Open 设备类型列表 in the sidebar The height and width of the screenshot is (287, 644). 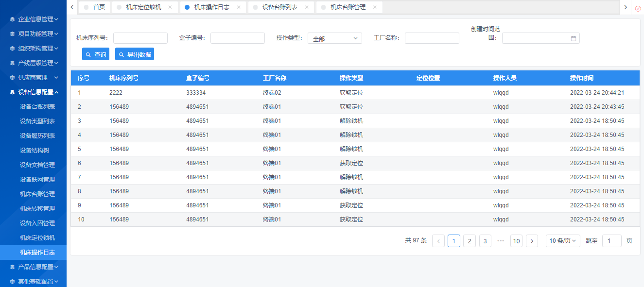pos(37,121)
